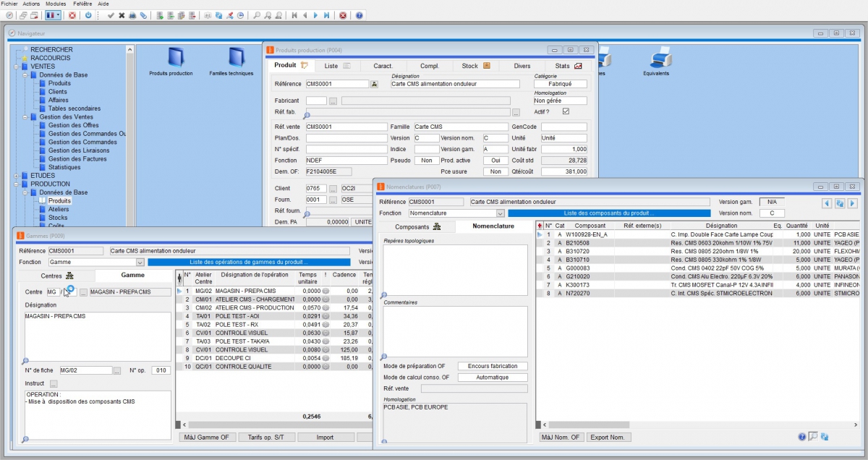The width and height of the screenshot is (868, 460).
Task: Click the paperclip attachment icon in the toolbar
Action: click(x=144, y=14)
